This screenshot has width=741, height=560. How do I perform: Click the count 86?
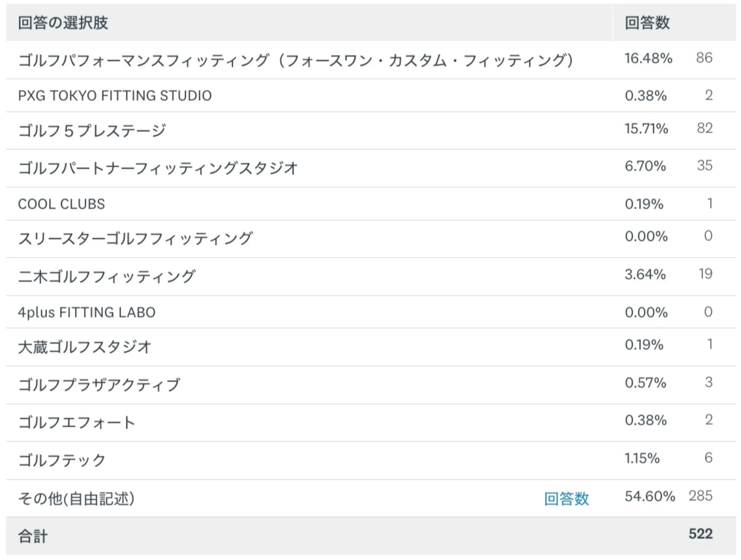pos(704,58)
